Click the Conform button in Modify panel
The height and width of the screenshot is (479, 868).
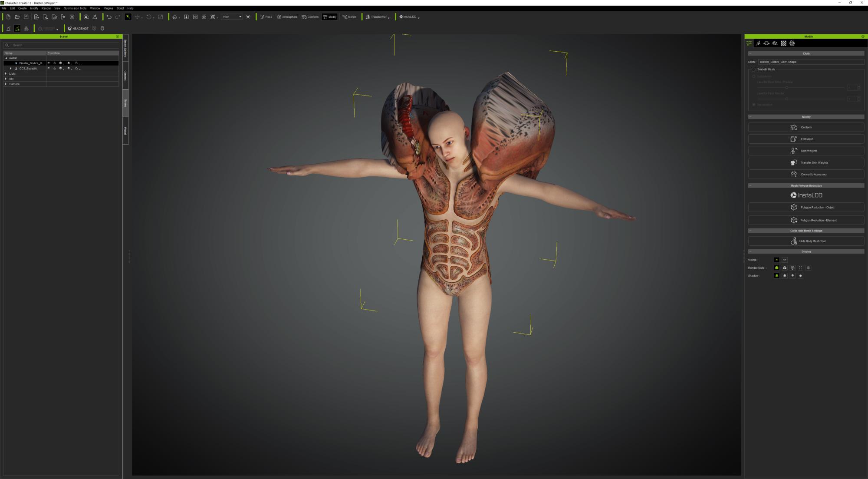(806, 127)
